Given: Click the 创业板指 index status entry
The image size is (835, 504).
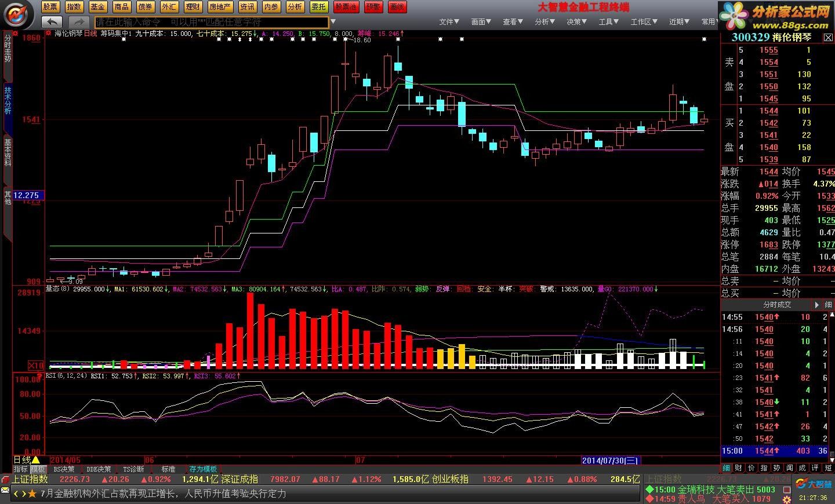Looking at the screenshot, I should tap(451, 480).
